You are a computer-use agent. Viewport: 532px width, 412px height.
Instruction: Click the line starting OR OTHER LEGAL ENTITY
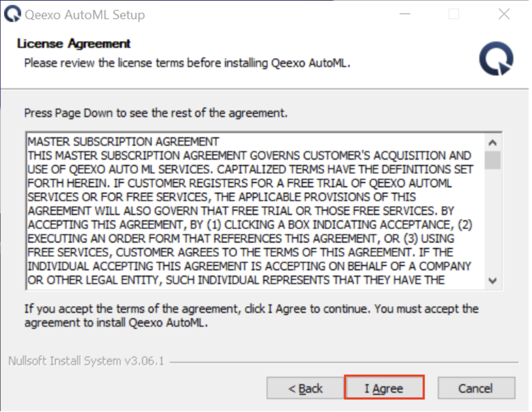coord(236,280)
